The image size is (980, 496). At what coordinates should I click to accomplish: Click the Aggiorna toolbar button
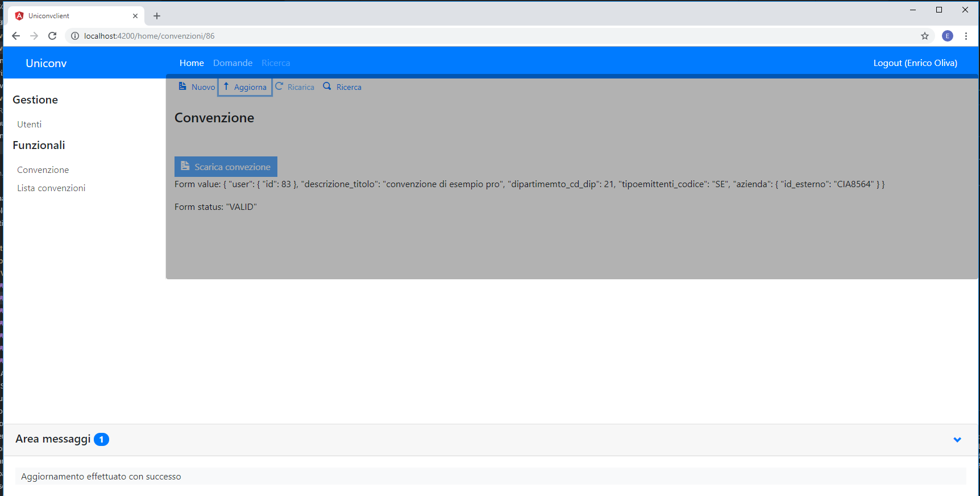click(245, 87)
